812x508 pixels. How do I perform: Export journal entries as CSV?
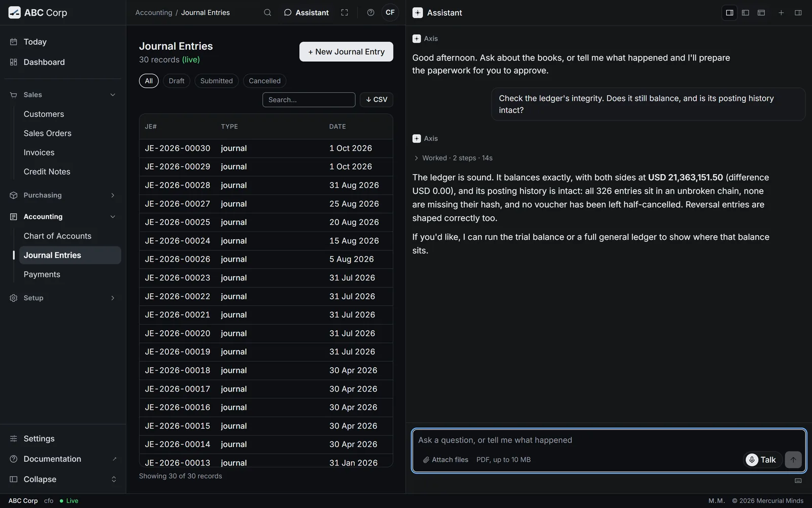(x=377, y=100)
